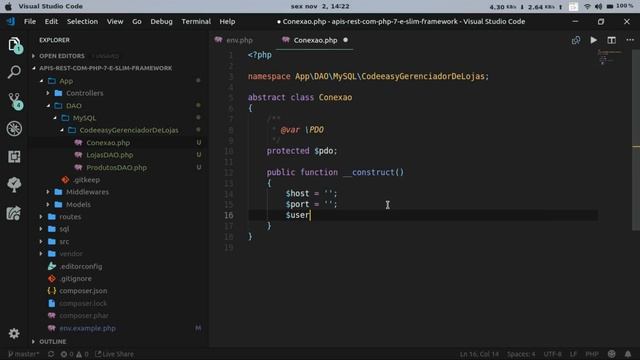Open the Extensions view
The height and width of the screenshot is (360, 640).
coord(14,157)
